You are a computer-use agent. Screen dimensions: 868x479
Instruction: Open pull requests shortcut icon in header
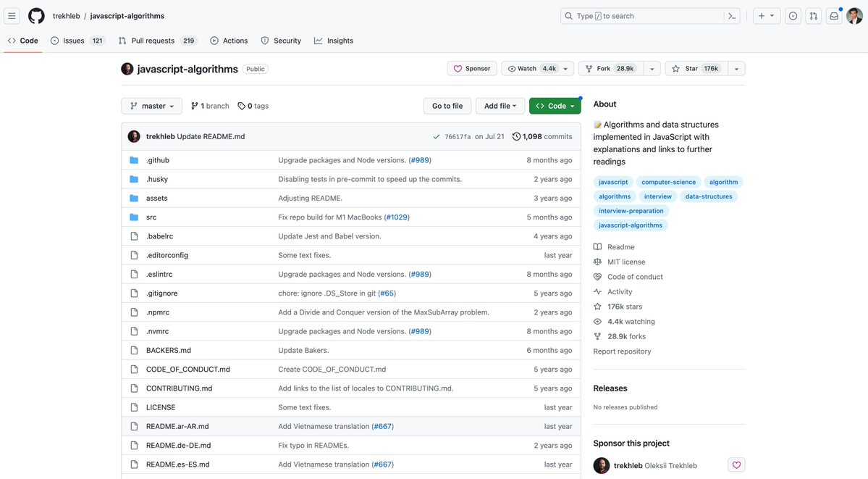pos(813,16)
